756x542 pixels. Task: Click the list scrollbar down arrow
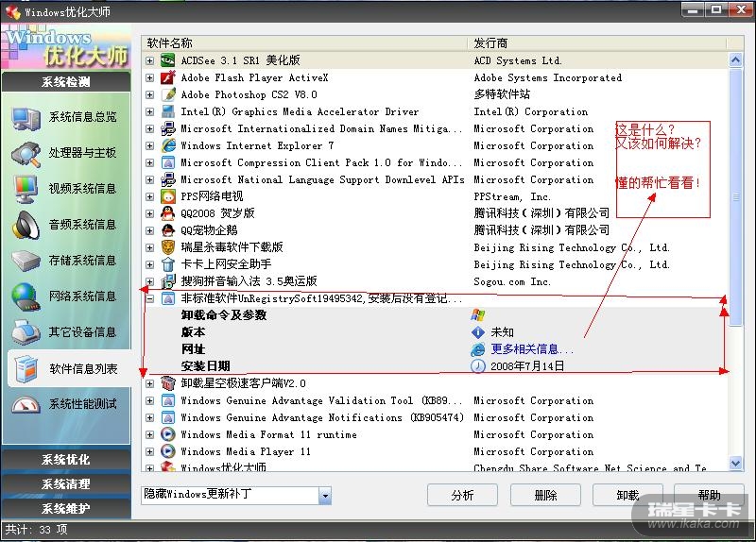[735, 463]
